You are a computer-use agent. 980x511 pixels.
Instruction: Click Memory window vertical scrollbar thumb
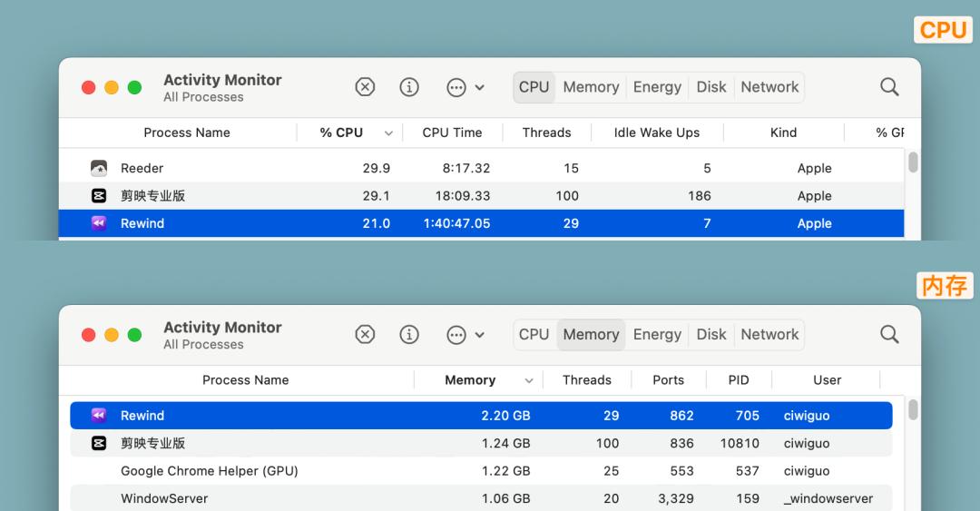tap(913, 409)
